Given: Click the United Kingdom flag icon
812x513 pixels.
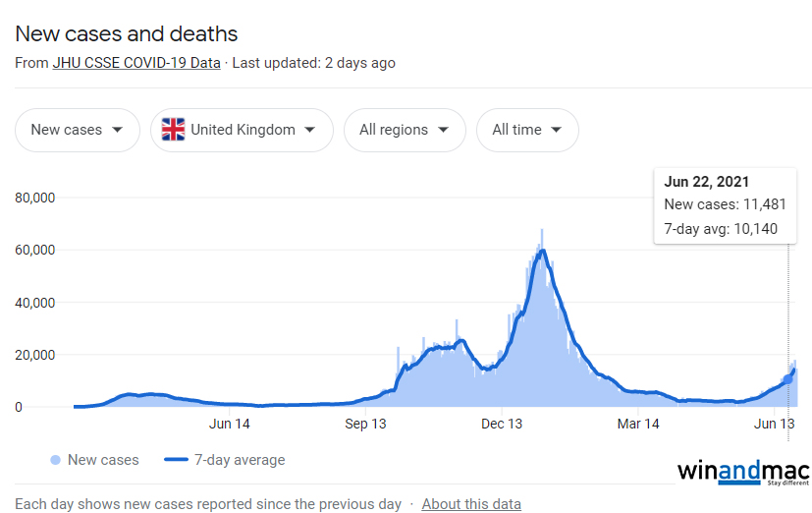Looking at the screenshot, I should [174, 130].
